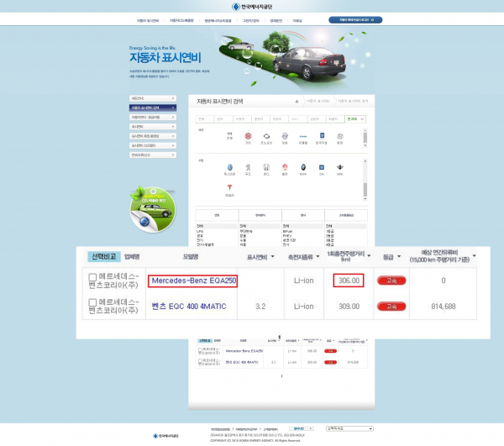Select 1등급 in grade filter list
The image size is (504, 446).
point(330,231)
